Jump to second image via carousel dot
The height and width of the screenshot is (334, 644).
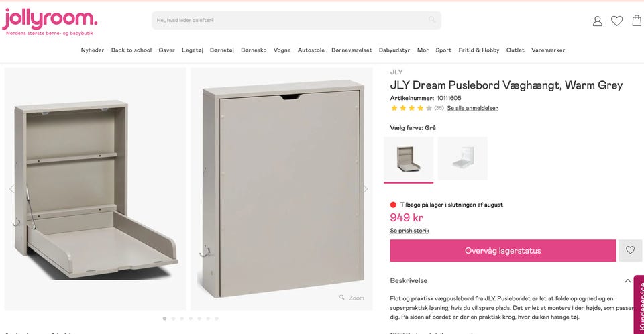(173, 319)
